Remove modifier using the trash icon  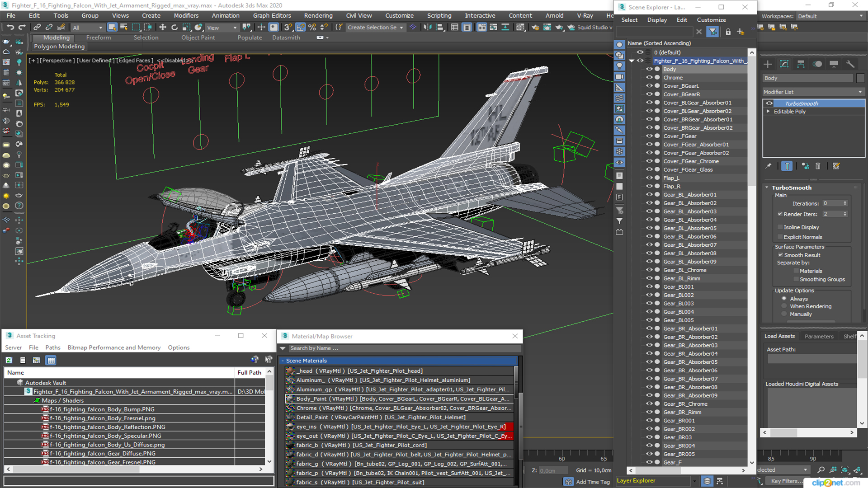point(818,166)
